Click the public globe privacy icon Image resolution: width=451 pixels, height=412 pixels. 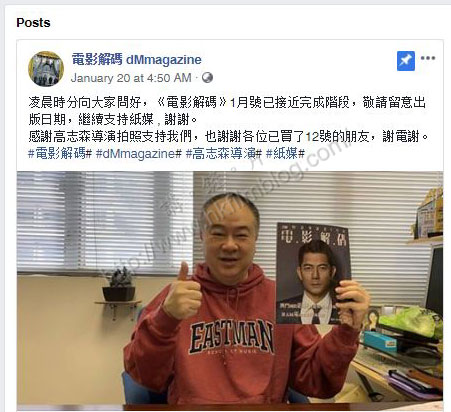(207, 78)
